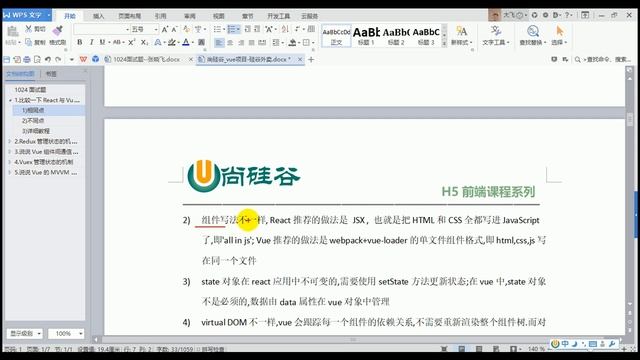
Task: Open the 新样式 dropdown
Action: (x=462, y=36)
